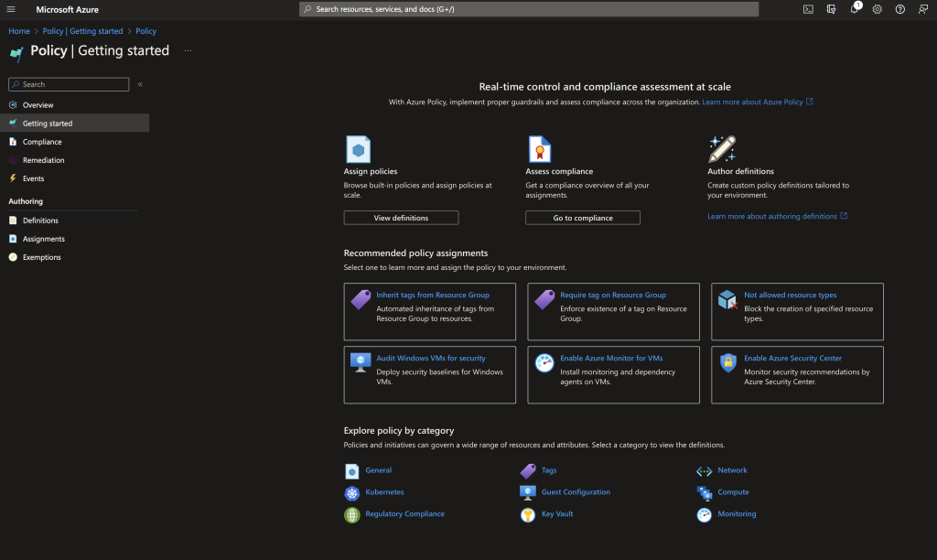
Task: Open Enable Azure Security Center link
Action: click(x=792, y=358)
